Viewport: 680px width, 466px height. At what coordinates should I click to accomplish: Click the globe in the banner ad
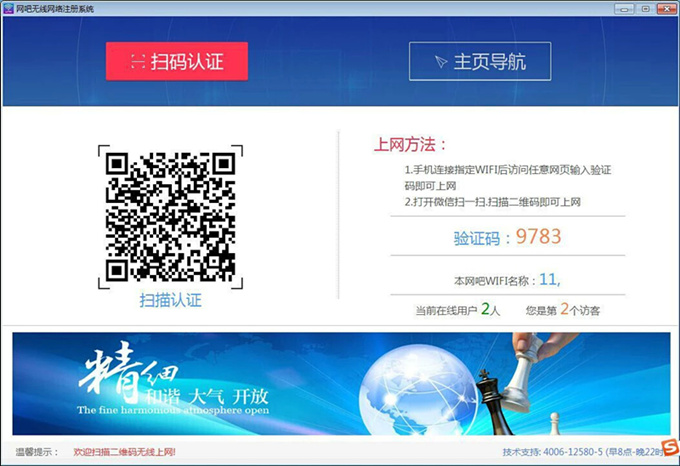(418, 388)
